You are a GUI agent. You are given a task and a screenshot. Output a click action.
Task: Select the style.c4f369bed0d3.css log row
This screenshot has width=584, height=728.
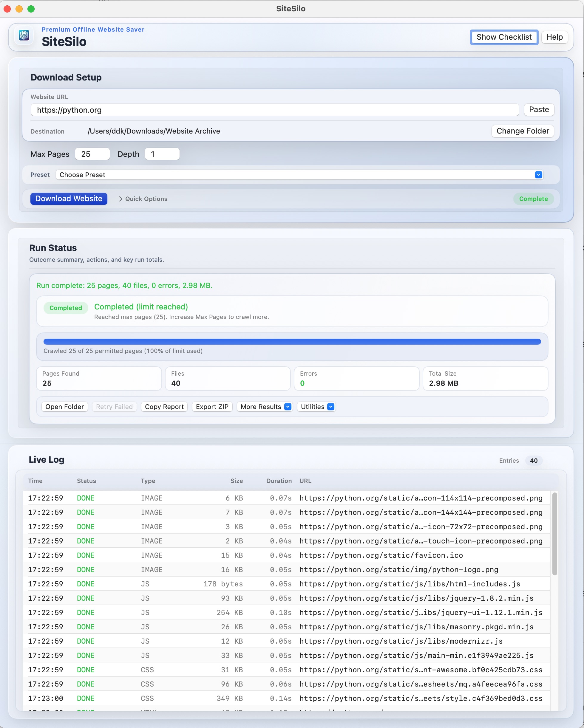point(286,698)
